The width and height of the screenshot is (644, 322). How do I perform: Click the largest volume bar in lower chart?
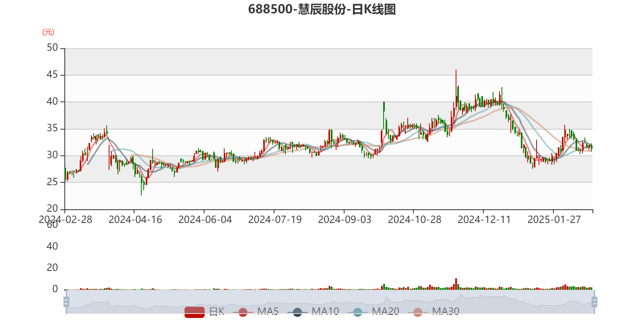point(456,284)
